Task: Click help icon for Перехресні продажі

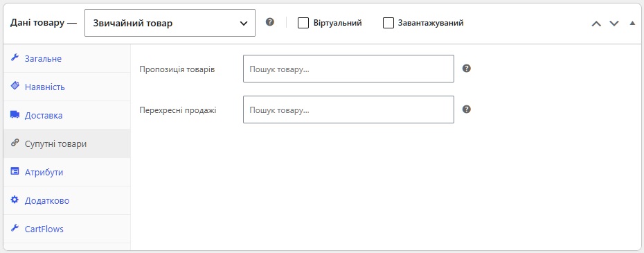Action: (467, 110)
